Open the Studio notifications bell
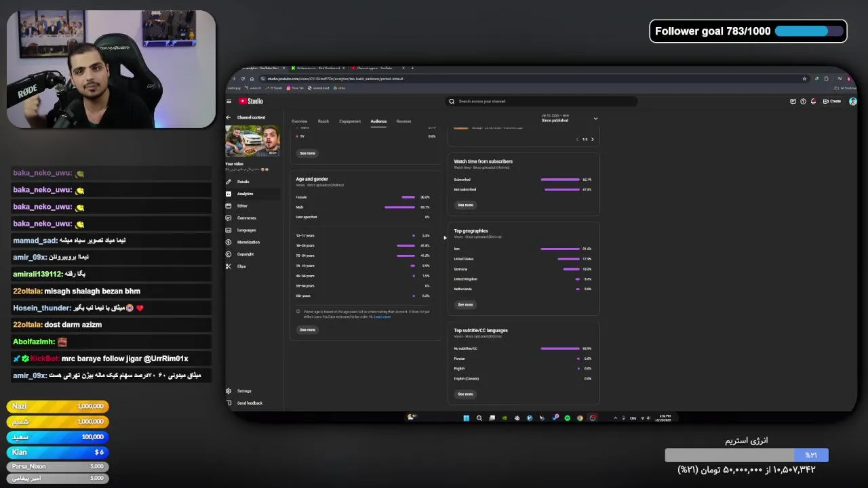 click(814, 101)
